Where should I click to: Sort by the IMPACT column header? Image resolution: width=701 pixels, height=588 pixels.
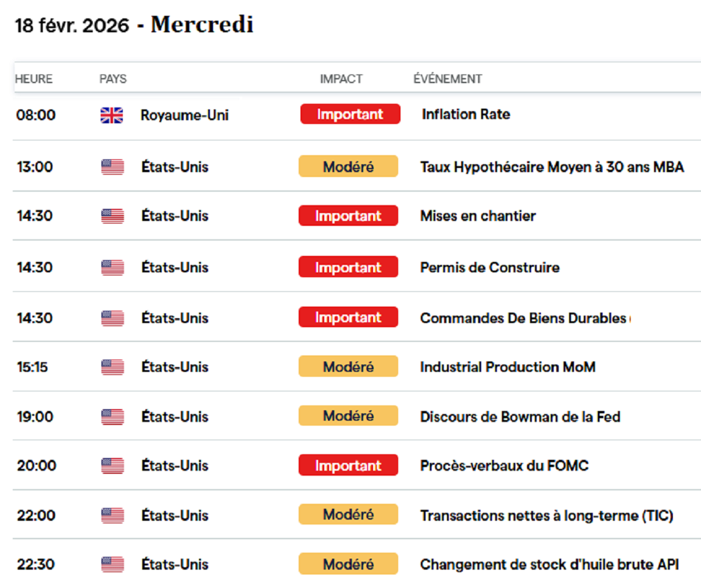click(x=341, y=79)
